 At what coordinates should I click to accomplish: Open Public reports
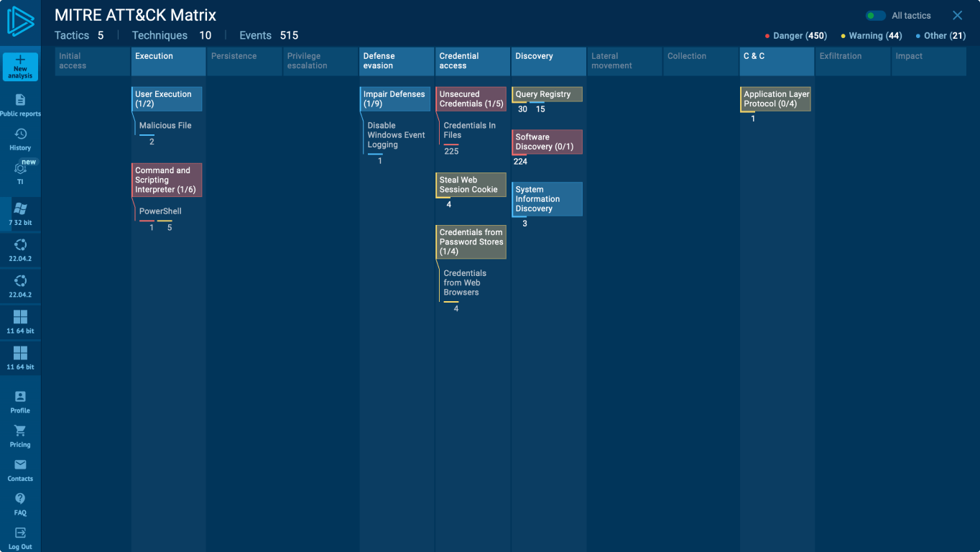pos(20,105)
